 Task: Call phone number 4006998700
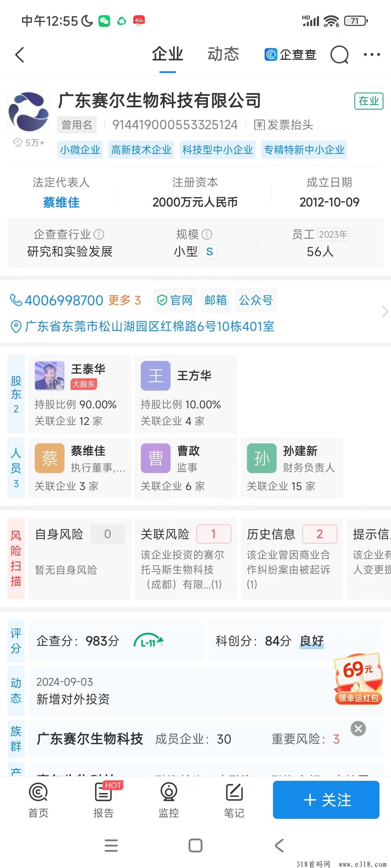point(64,301)
